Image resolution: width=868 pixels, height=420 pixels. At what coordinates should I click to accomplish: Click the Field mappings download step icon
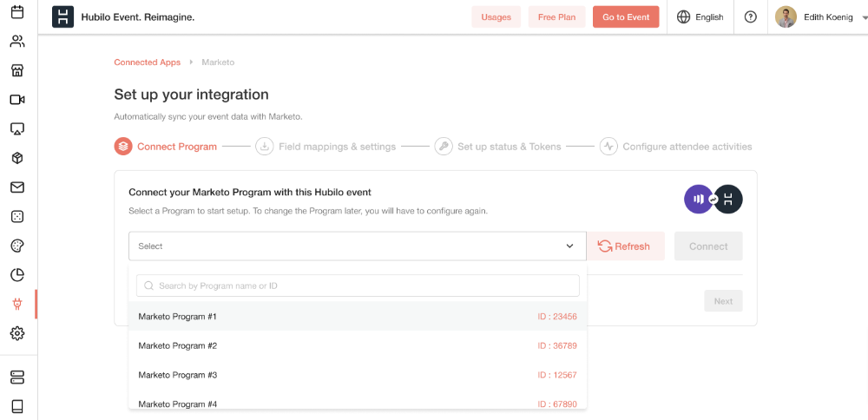coord(265,147)
